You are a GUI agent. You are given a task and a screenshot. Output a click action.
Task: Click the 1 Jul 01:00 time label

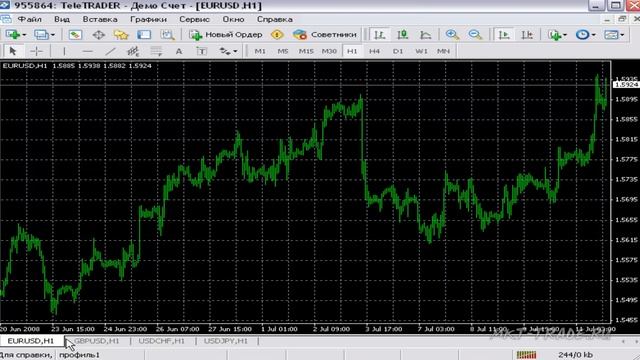(x=279, y=329)
